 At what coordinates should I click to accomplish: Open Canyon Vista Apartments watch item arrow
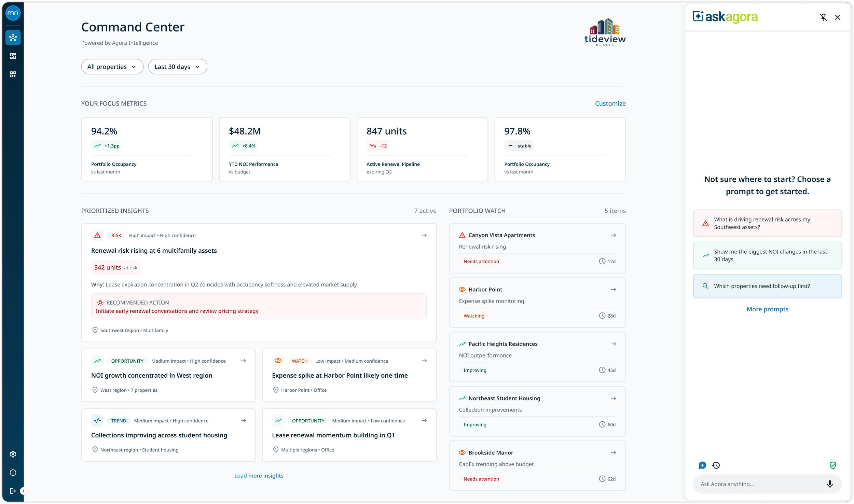613,235
